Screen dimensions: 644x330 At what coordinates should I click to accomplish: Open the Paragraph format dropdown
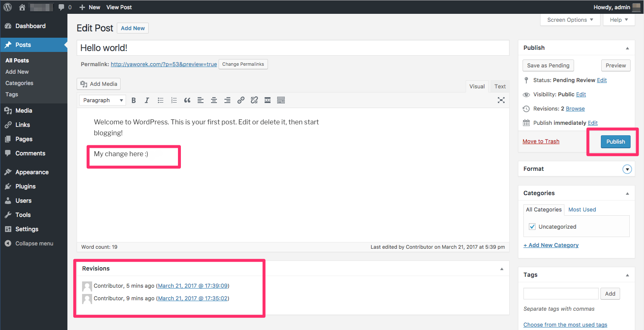pos(103,100)
